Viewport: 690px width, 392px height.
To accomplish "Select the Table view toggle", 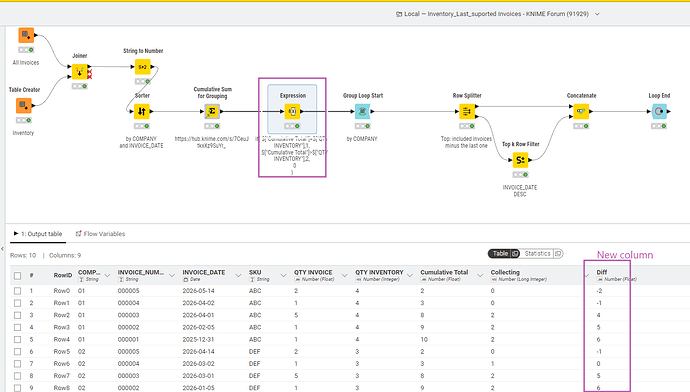I will [x=504, y=254].
